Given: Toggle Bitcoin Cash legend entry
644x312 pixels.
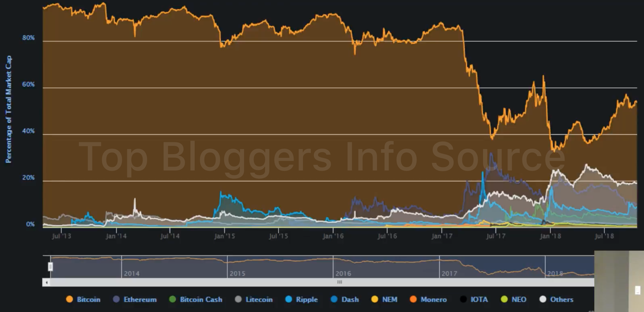Looking at the screenshot, I should (201, 299).
